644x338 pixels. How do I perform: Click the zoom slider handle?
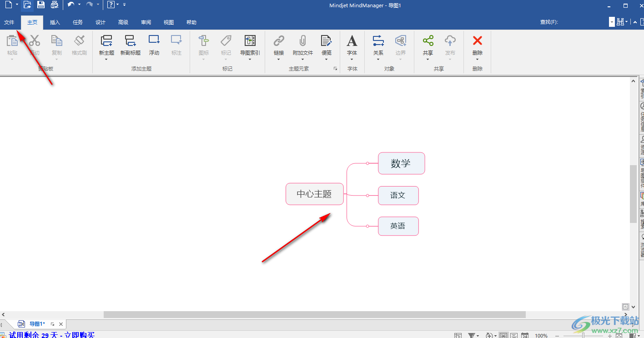point(584,336)
